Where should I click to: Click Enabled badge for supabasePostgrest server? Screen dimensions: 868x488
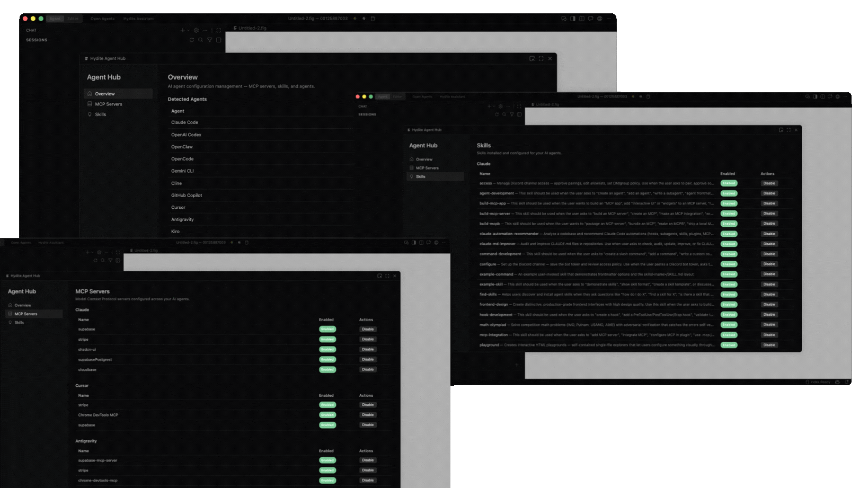tap(327, 360)
